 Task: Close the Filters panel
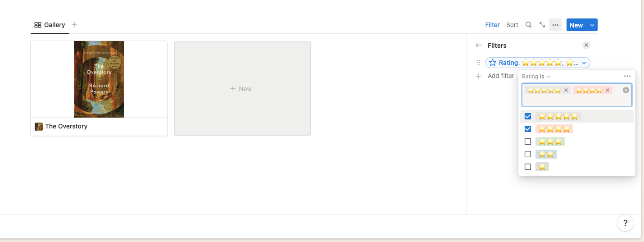(x=586, y=45)
